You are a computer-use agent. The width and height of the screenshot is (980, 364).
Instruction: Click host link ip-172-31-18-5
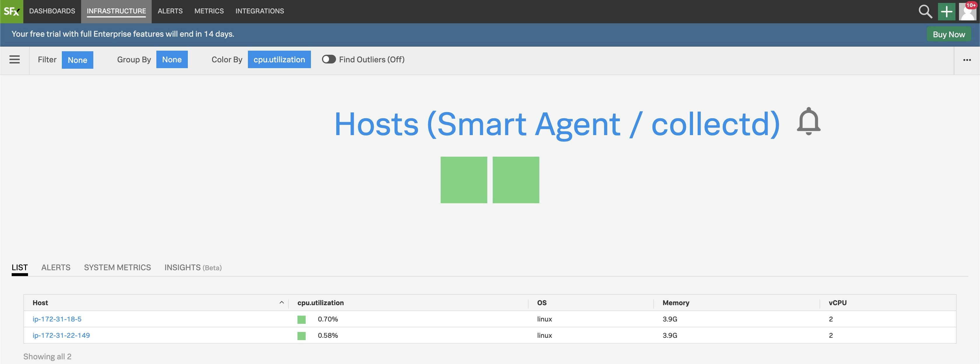[57, 318]
